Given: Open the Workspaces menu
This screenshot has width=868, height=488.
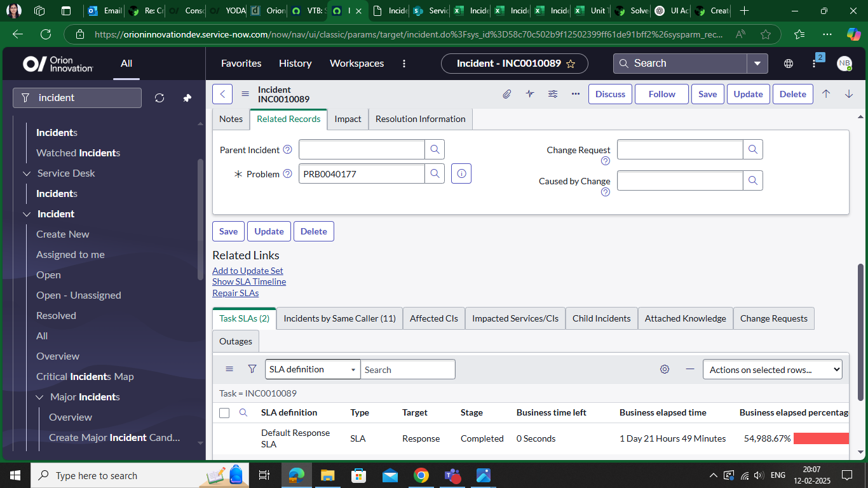Looking at the screenshot, I should pyautogui.click(x=357, y=64).
